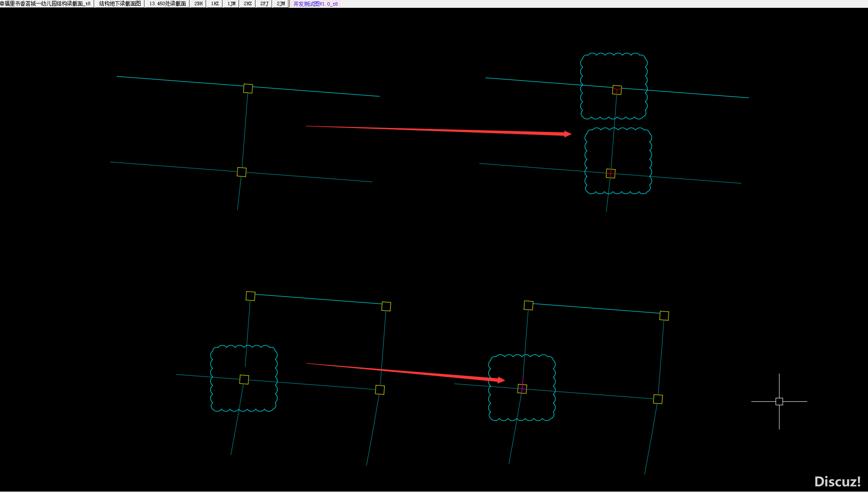Select the 1JM drawing tab

tap(231, 4)
